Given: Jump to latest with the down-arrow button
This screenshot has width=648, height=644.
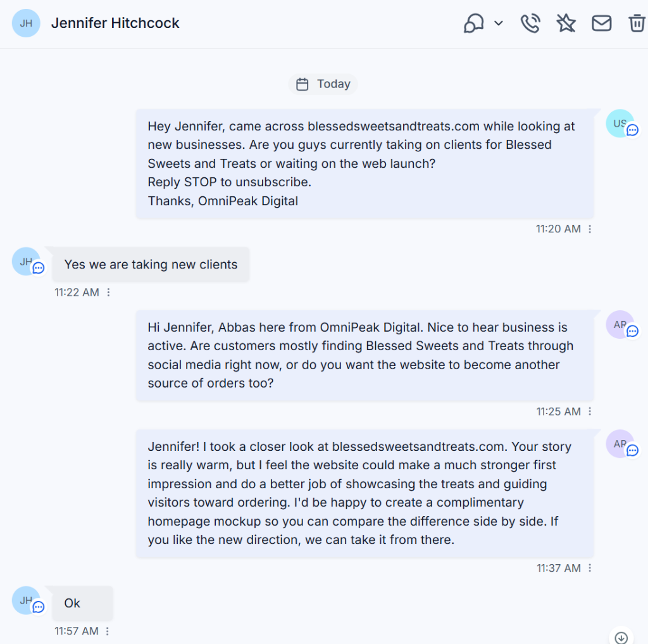Looking at the screenshot, I should pos(621,638).
